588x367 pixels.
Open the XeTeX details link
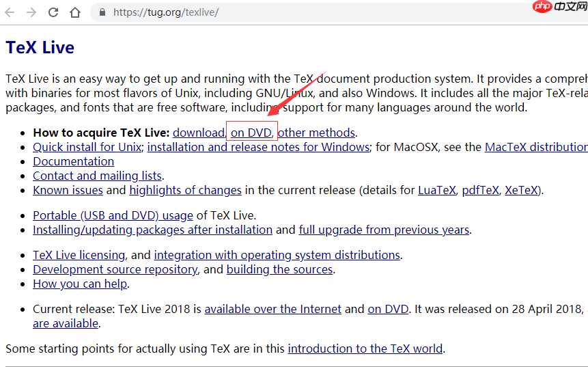tap(521, 190)
